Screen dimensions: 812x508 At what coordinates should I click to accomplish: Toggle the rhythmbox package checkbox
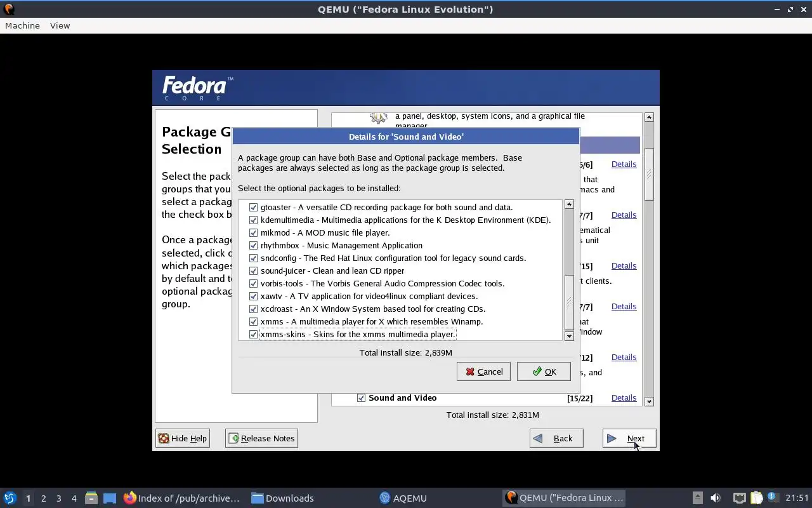pos(254,245)
